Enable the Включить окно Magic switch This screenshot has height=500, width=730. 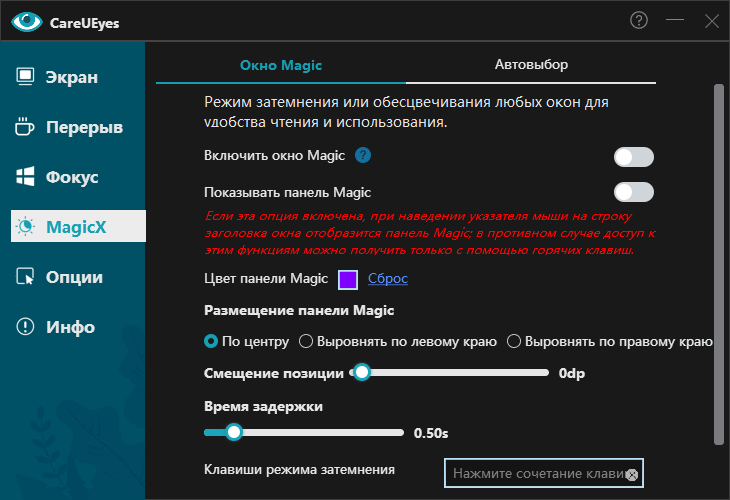tap(633, 157)
